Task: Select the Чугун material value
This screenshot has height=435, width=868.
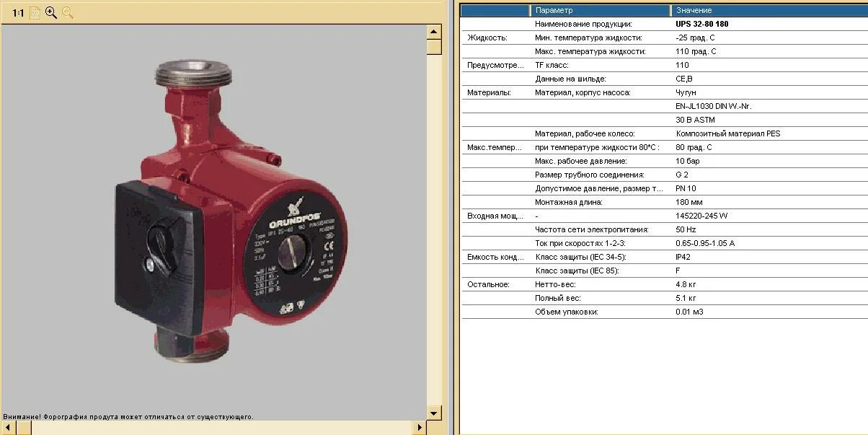Action: [686, 92]
